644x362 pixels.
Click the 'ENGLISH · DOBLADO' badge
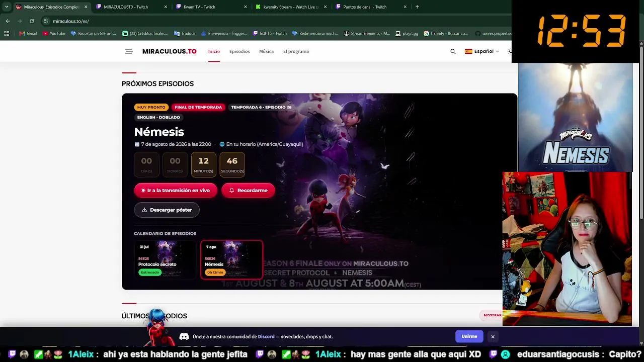[158, 117]
